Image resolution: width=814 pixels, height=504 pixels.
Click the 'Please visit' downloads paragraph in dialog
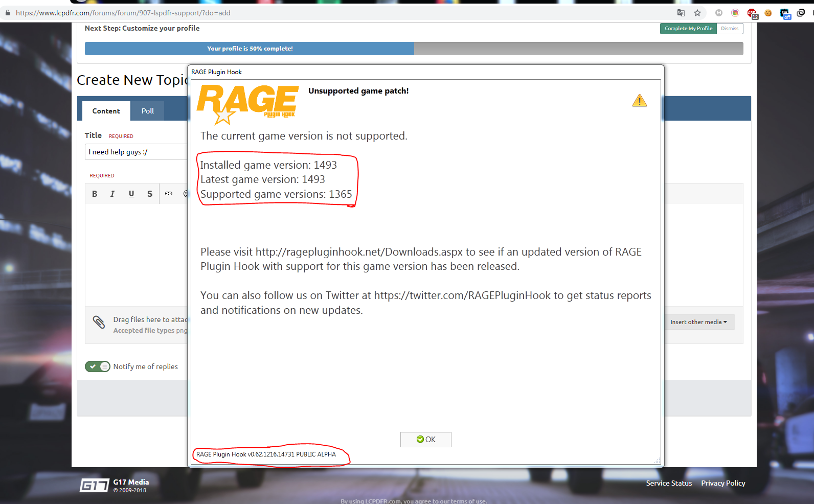tap(421, 259)
